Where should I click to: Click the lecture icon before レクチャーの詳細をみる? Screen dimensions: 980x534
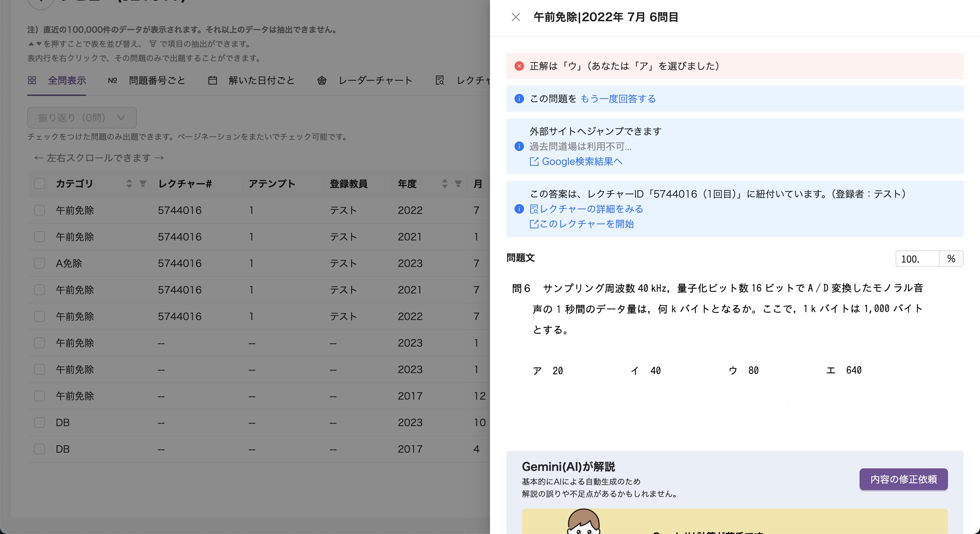point(534,209)
